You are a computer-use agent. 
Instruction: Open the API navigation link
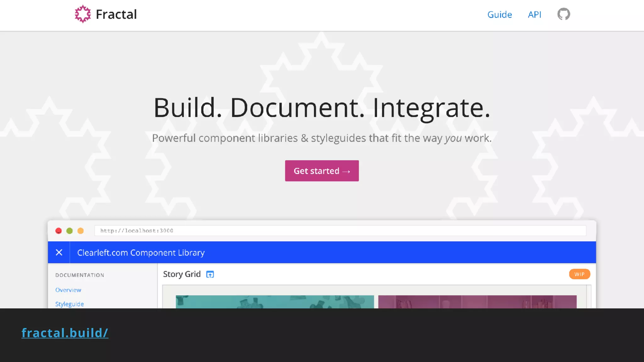[x=534, y=14]
